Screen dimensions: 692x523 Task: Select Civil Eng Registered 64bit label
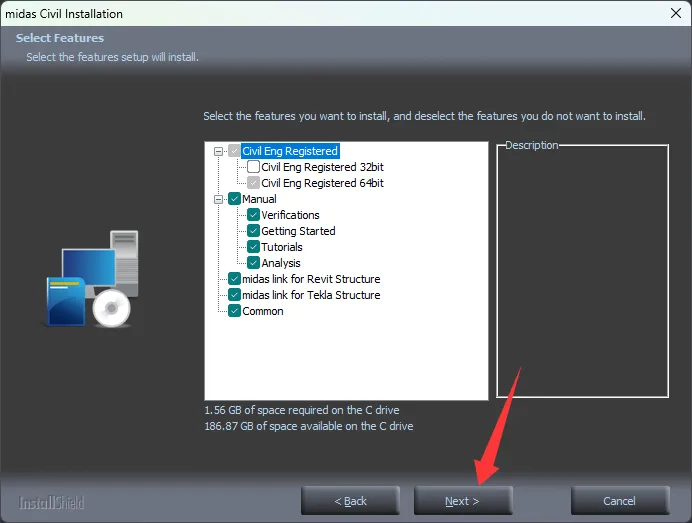coord(322,183)
